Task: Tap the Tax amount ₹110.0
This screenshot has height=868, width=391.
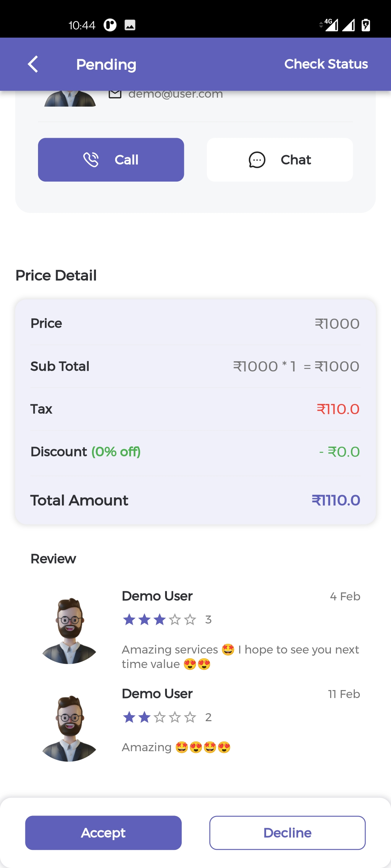Action: pyautogui.click(x=338, y=409)
